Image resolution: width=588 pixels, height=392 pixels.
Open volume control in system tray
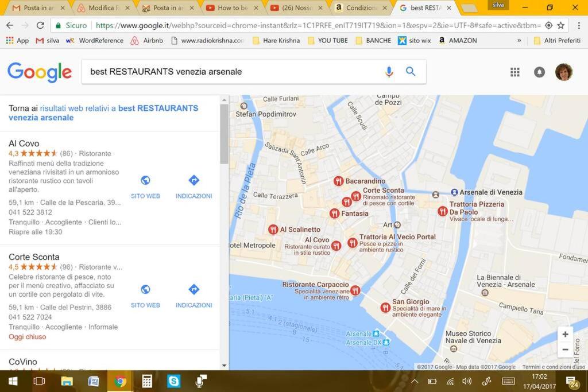pos(467,381)
